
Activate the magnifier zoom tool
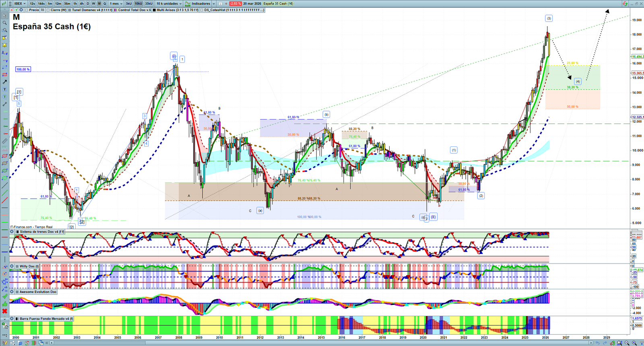pos(4,23)
